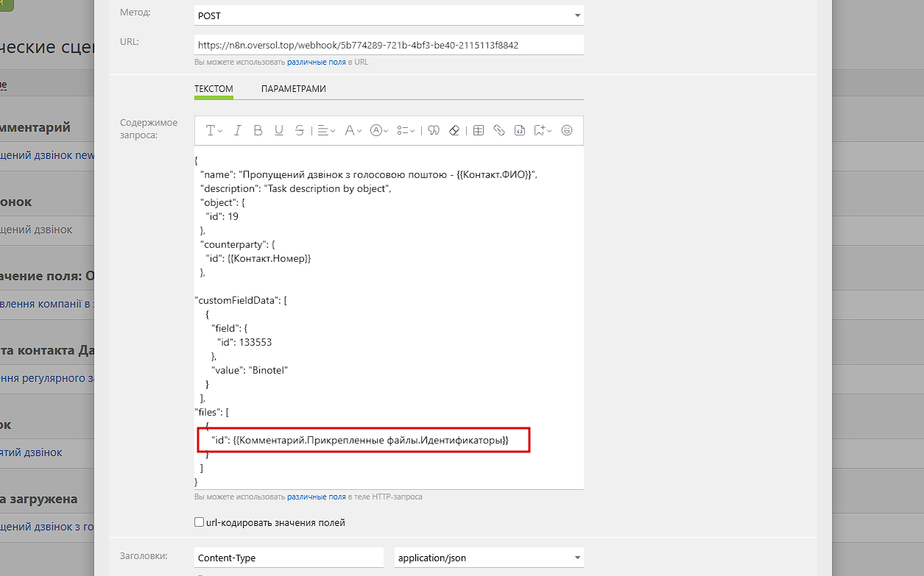Open the circled-A background color dropdown
924x576 pixels.
[379, 130]
